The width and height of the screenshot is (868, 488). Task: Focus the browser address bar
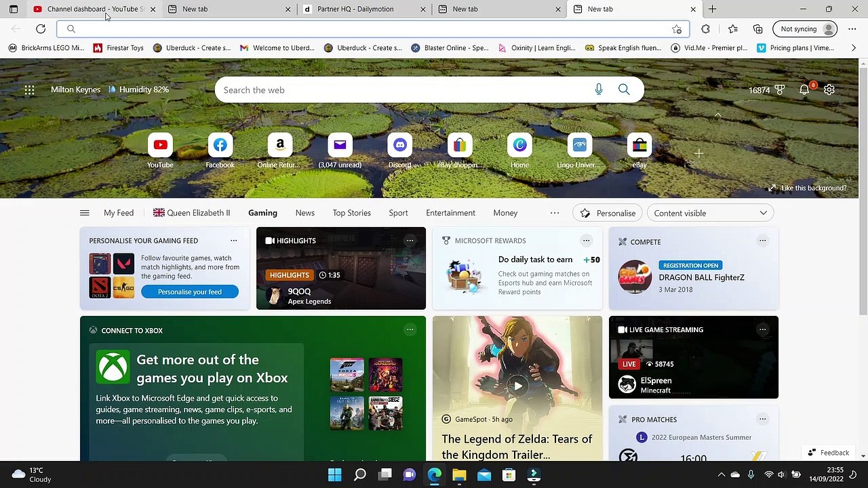[x=372, y=29]
